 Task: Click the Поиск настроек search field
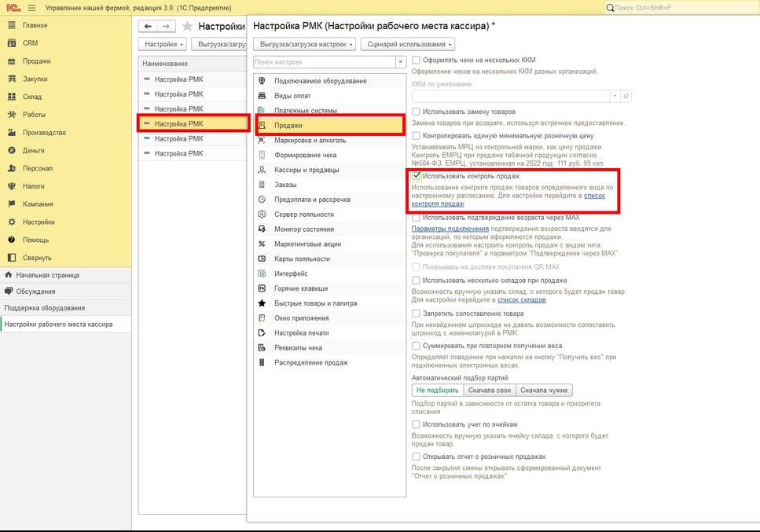[325, 62]
